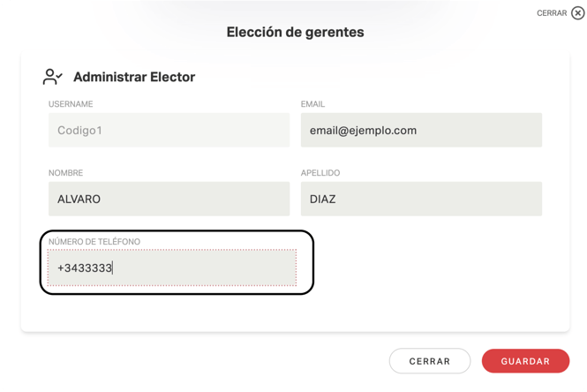
Task: Click the Número de teléfono input field
Action: tap(172, 268)
